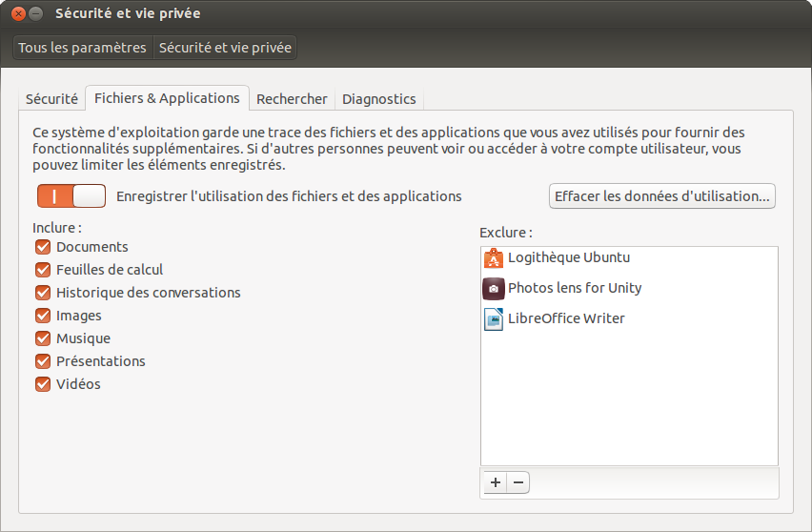
Task: Select Photos lens for Unity row
Action: coord(629,289)
